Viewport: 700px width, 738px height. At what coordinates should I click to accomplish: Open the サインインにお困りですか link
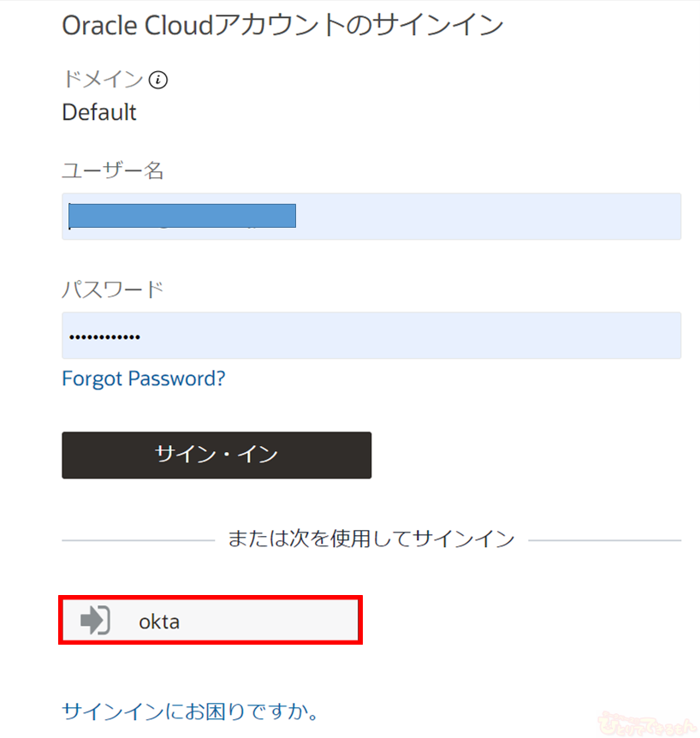coord(190,711)
